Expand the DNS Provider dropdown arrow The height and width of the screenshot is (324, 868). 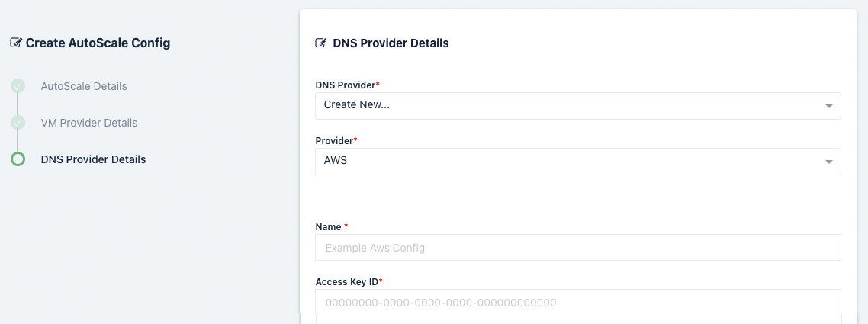tap(829, 106)
